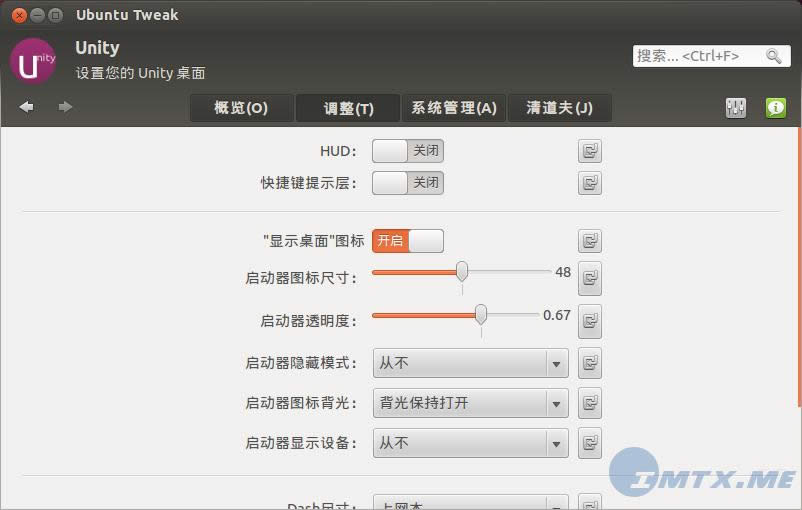Switch to the 系统管理(A) tab

click(454, 108)
